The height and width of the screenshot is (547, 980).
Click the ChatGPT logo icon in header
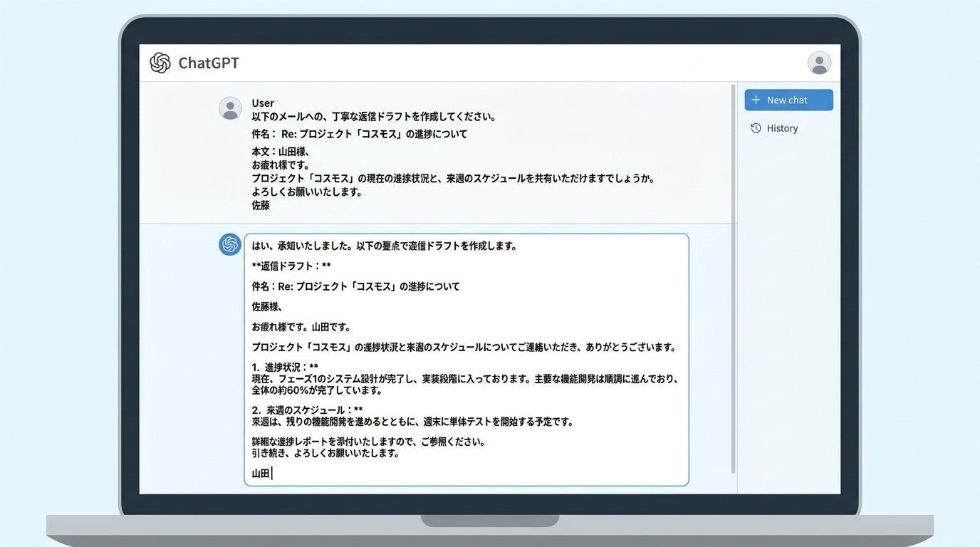[160, 63]
